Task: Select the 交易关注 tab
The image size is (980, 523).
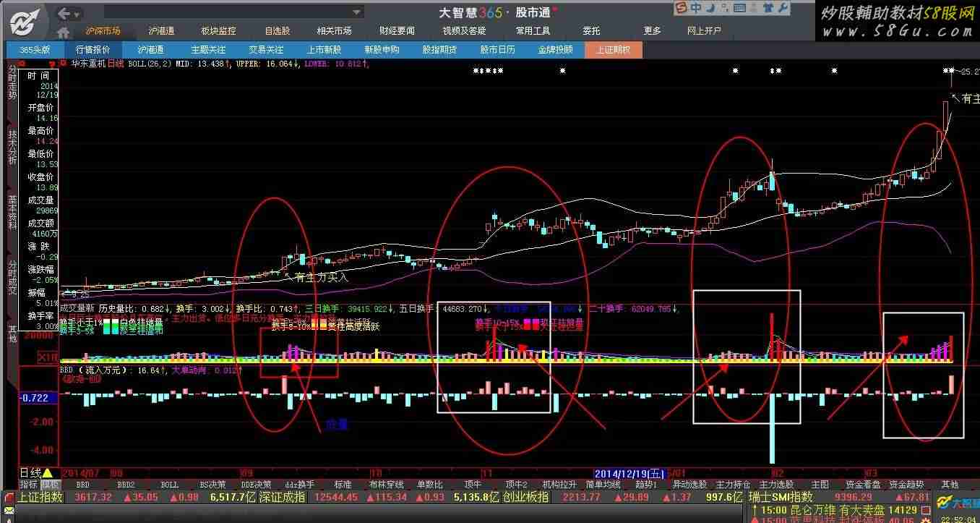Action: coord(266,50)
